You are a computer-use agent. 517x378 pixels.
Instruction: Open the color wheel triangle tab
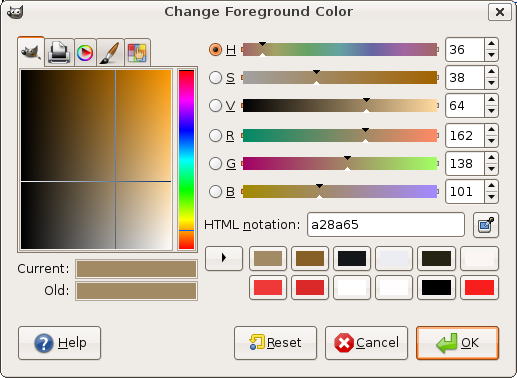coord(85,53)
